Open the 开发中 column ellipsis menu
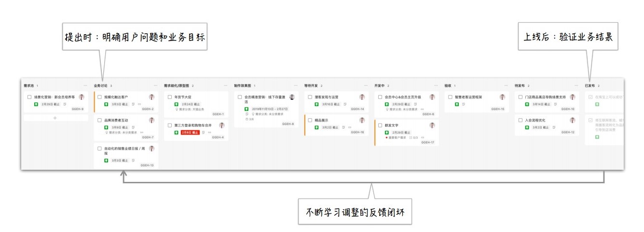Image resolution: width=644 pixels, height=232 pixels. [x=436, y=86]
